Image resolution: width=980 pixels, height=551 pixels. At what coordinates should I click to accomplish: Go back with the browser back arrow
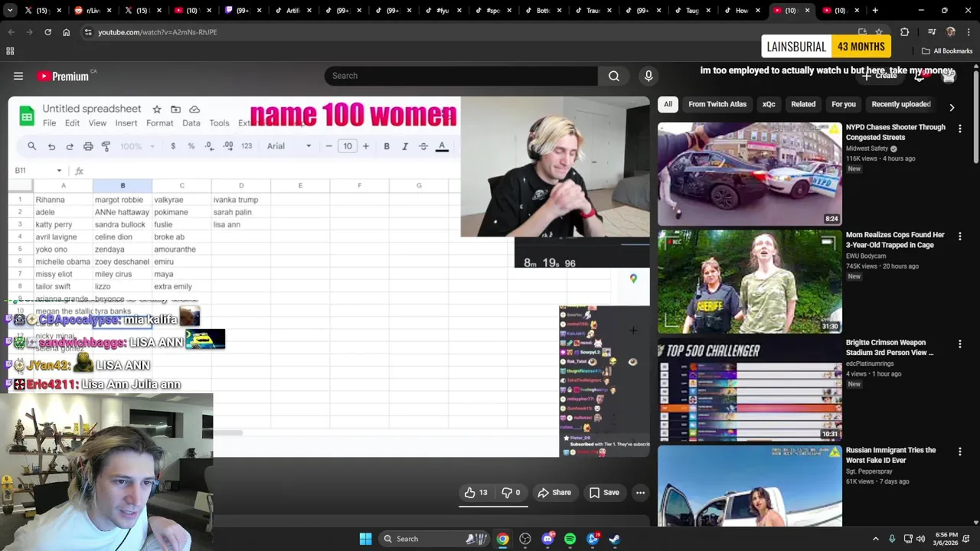[x=11, y=32]
